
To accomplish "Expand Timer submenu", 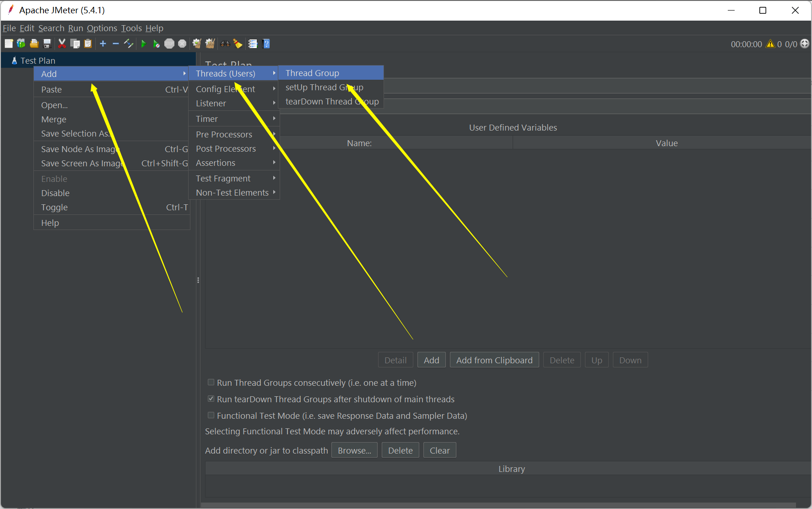I will pyautogui.click(x=234, y=119).
